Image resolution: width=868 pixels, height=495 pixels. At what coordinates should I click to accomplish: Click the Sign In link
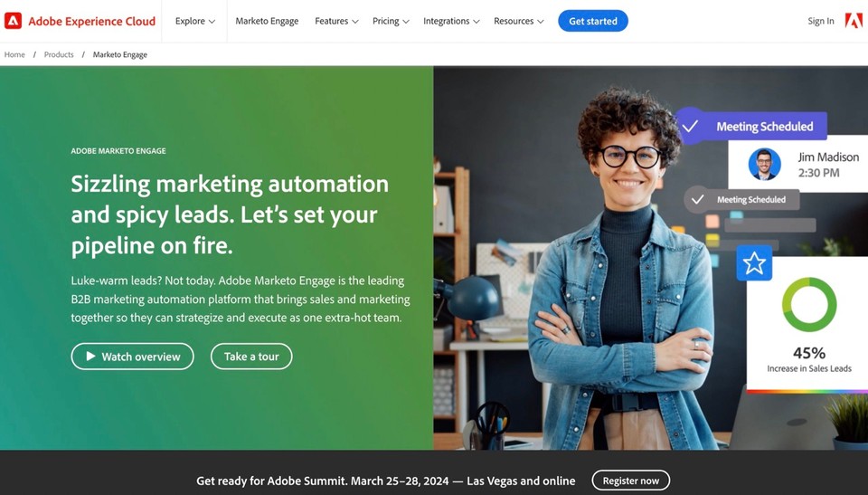tap(820, 21)
